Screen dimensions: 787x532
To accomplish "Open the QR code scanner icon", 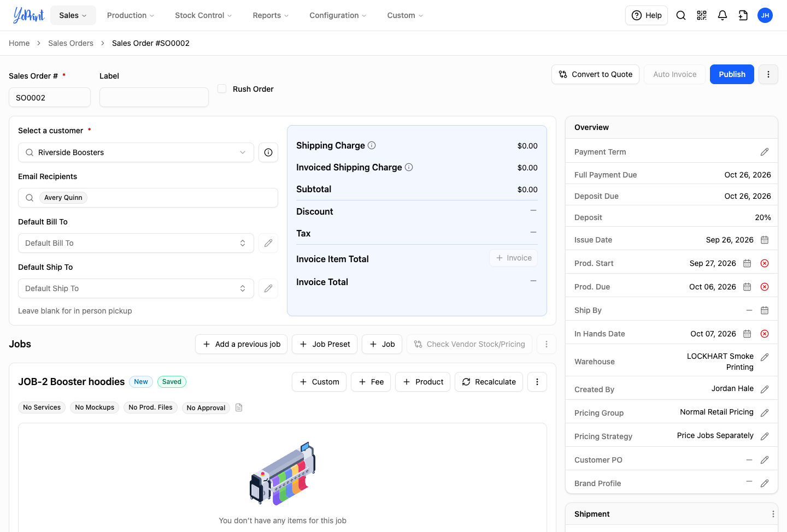I will point(702,15).
